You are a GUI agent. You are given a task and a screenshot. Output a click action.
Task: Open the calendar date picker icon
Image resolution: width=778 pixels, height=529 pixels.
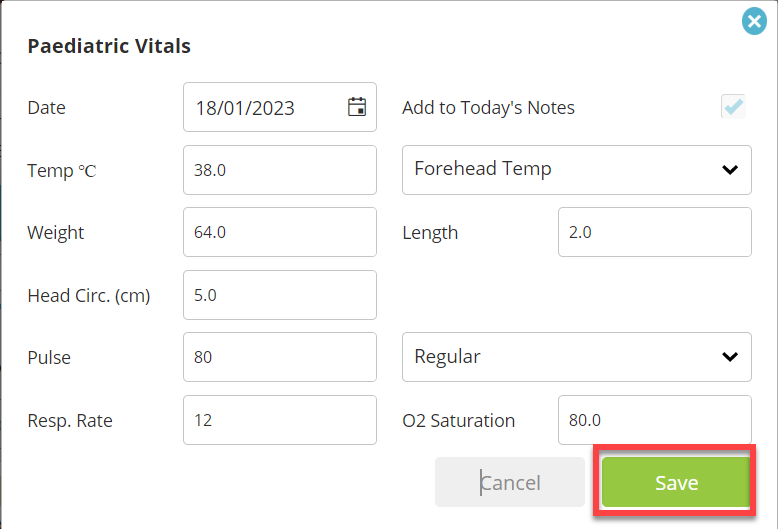pos(357,107)
